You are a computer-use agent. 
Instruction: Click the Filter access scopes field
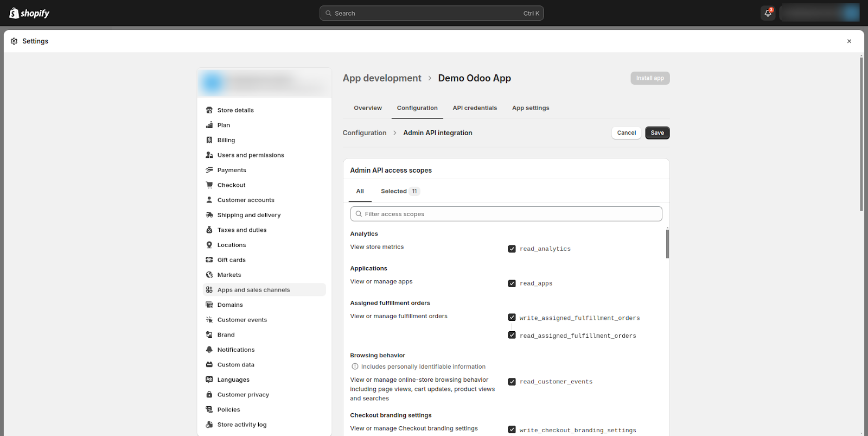(506, 214)
